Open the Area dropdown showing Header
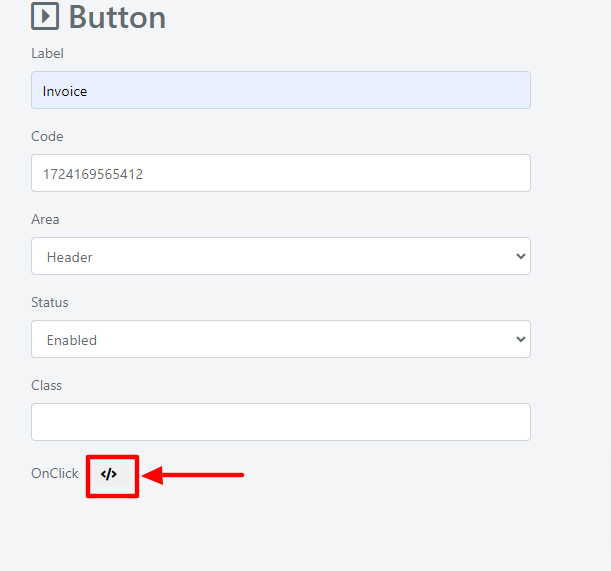Image resolution: width=611 pixels, height=571 pixels. click(x=281, y=256)
